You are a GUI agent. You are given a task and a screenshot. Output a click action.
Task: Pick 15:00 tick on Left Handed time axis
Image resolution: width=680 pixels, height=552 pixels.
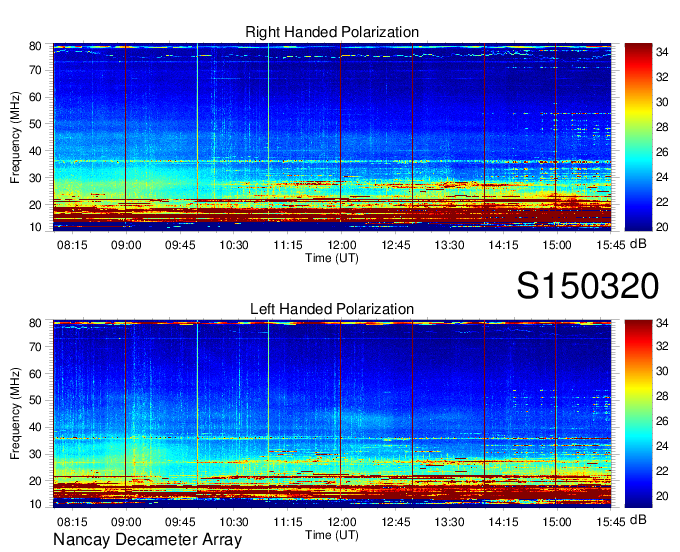tap(557, 522)
